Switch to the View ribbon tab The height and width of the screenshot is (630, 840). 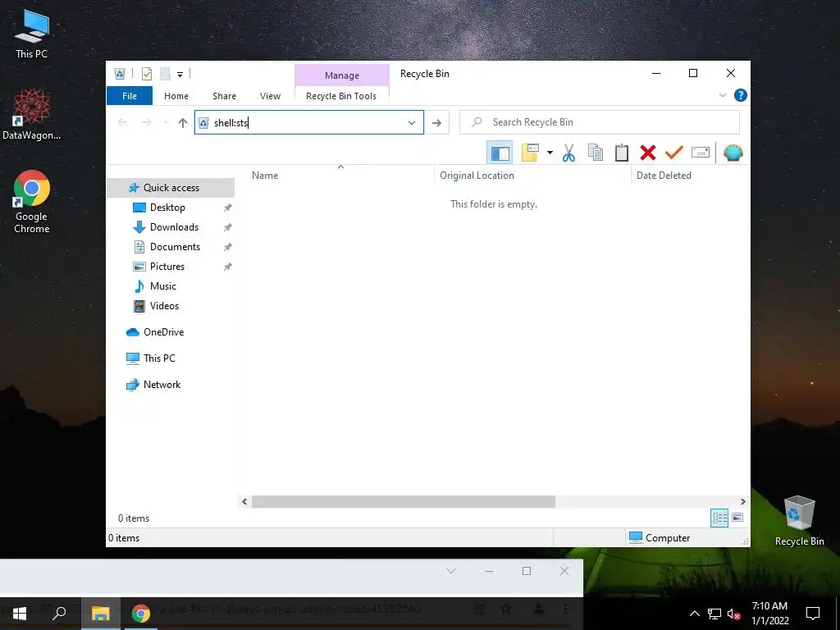(x=270, y=96)
